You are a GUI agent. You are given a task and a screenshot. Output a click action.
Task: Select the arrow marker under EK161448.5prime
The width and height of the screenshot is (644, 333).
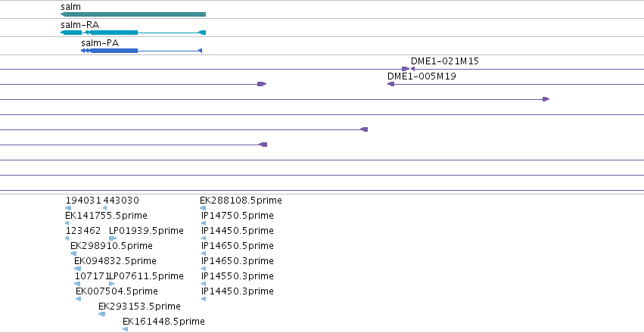pos(126,329)
